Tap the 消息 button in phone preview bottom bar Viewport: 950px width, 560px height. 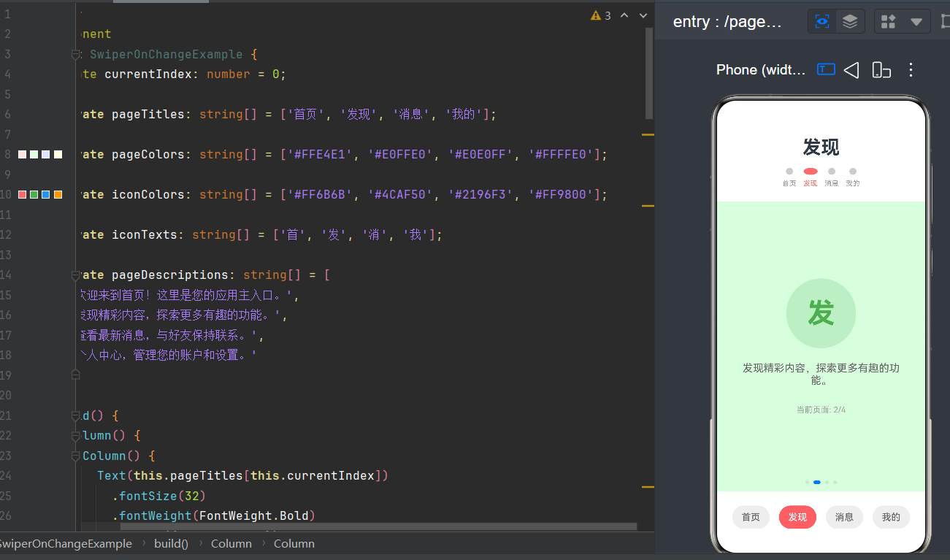tap(844, 517)
